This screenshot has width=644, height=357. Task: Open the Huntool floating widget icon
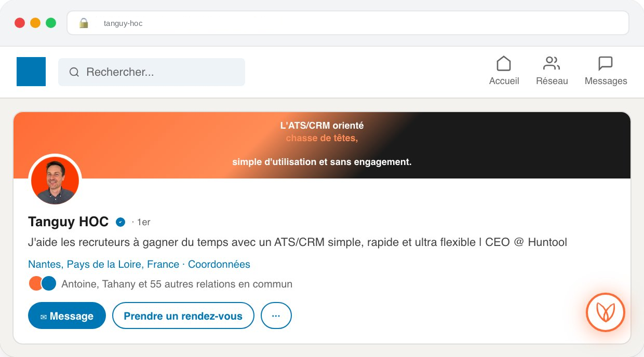pyautogui.click(x=605, y=312)
